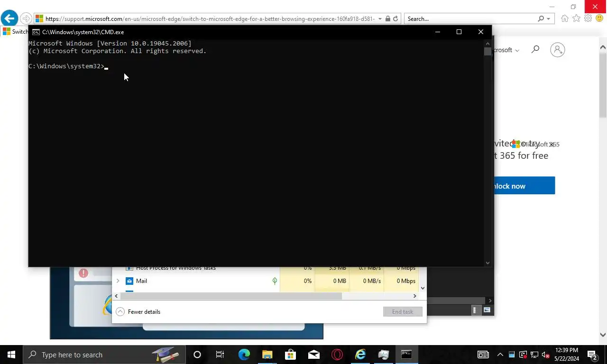Show hidden system tray icons
Screen dimensions: 607x364
pyautogui.click(x=500, y=355)
